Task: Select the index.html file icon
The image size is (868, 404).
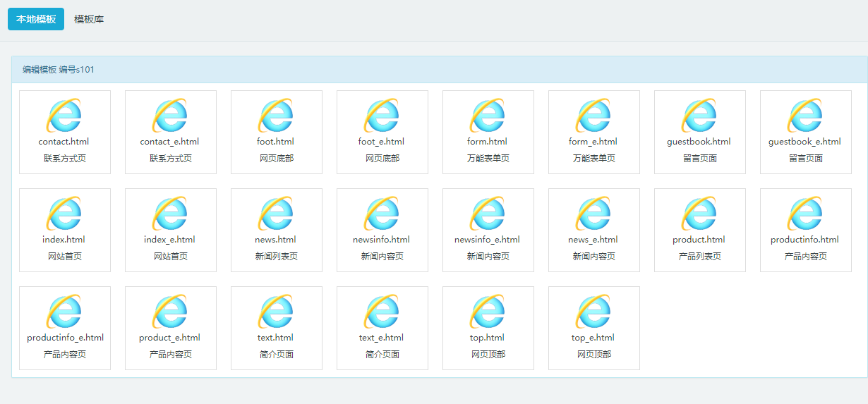Action: (64, 214)
